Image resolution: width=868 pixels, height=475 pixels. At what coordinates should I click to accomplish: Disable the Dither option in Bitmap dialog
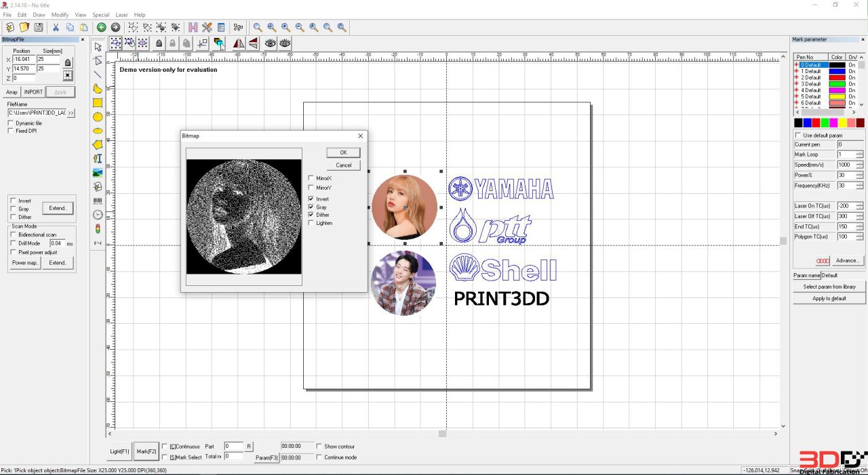311,215
